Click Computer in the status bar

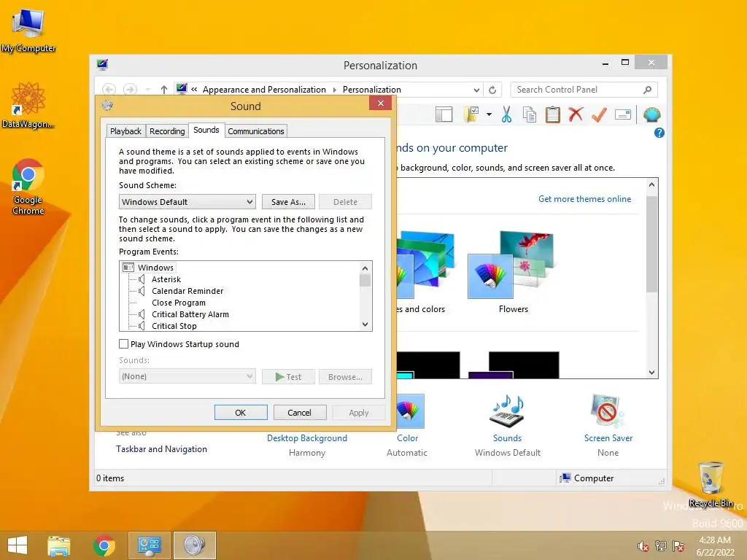[x=594, y=478]
